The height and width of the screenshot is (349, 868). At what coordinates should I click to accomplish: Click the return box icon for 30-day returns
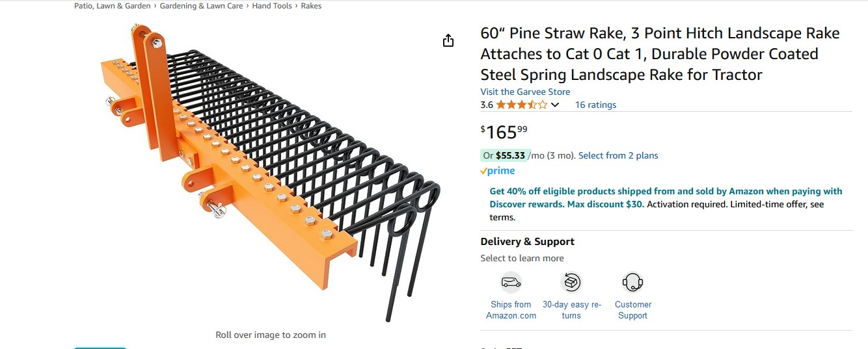coord(571,283)
